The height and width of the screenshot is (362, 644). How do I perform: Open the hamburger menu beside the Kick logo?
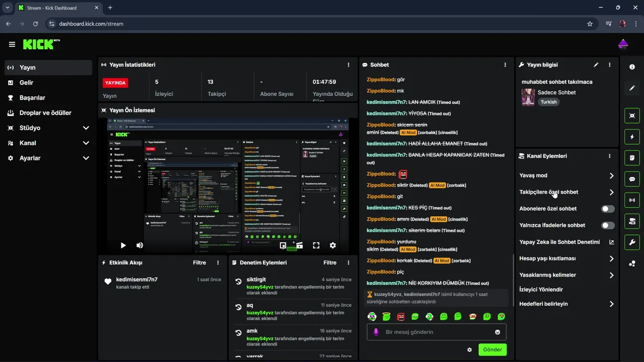(x=12, y=44)
